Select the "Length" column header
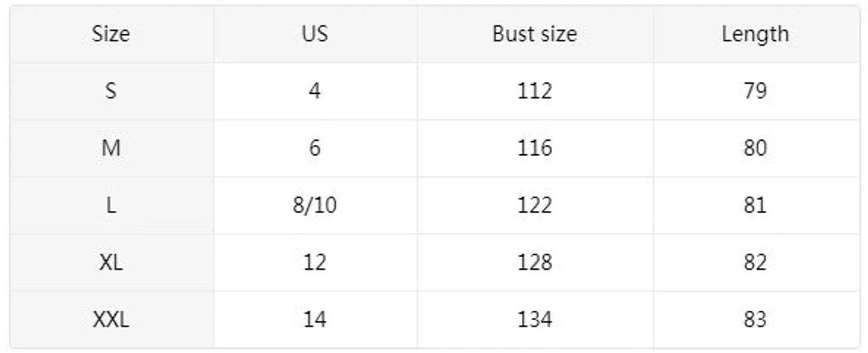This screenshot has height=353, width=868. [x=755, y=34]
